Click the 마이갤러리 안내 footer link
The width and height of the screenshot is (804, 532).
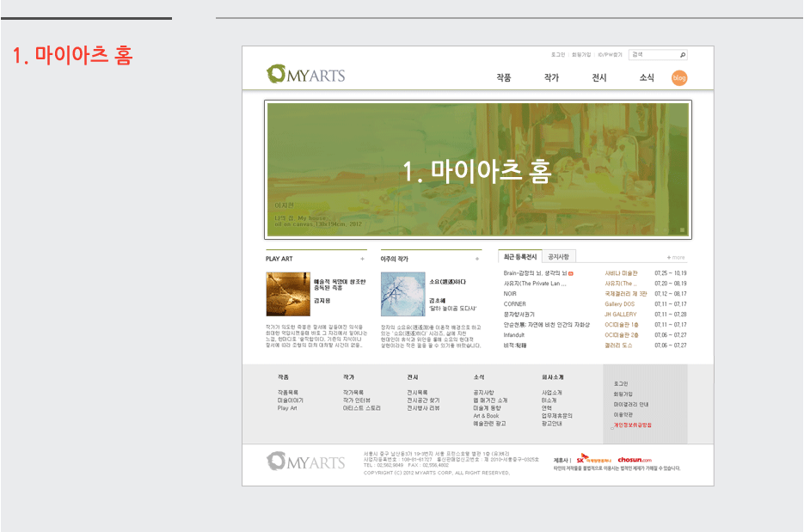click(630, 405)
